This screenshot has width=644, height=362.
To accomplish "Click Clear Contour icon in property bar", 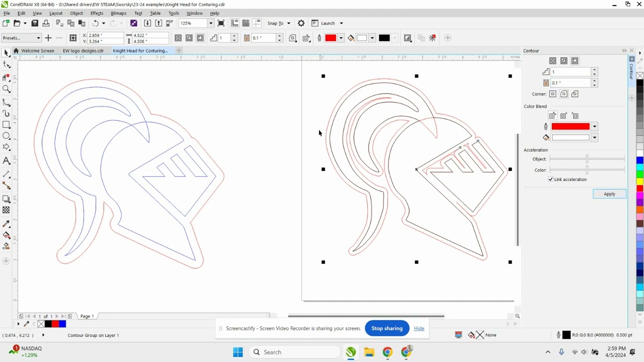I will (433, 38).
